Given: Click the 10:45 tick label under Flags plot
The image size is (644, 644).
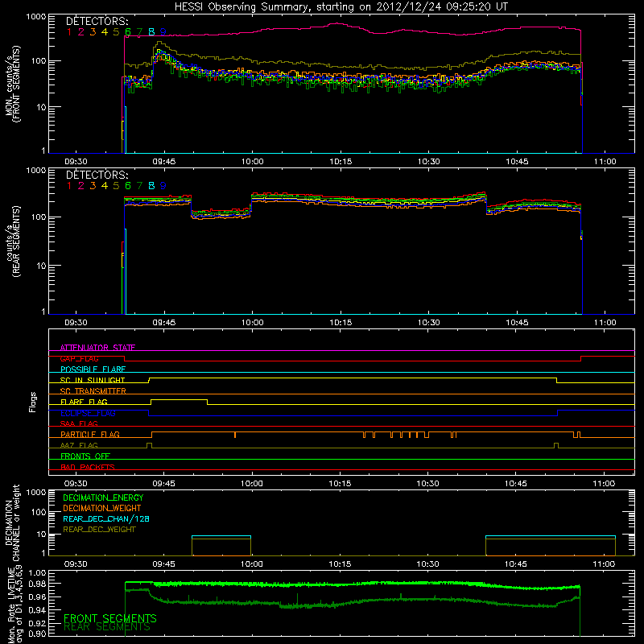Looking at the screenshot, I should tap(516, 484).
